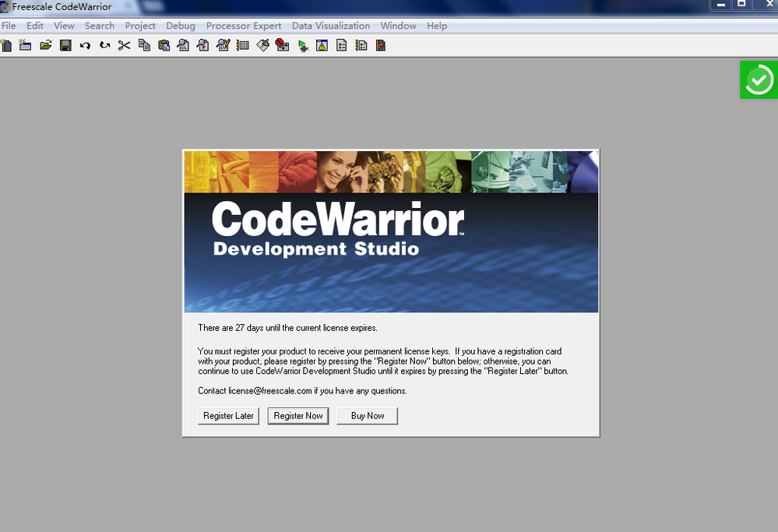778x532 pixels.
Task: Click the warning triangle toolbar icon
Action: tap(322, 45)
